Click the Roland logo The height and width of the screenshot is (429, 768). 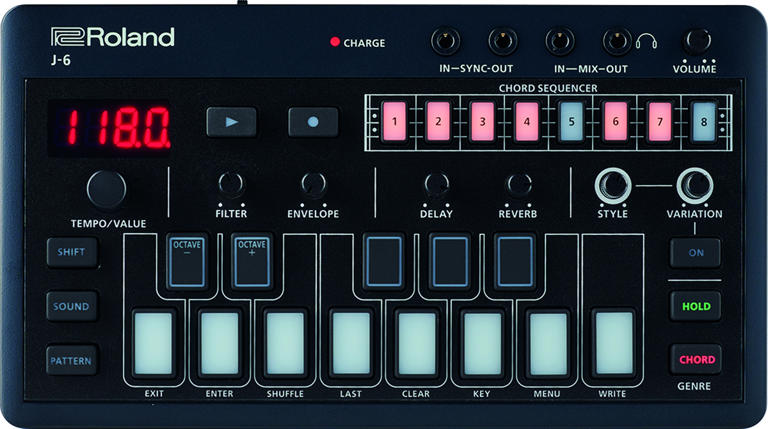[113, 37]
